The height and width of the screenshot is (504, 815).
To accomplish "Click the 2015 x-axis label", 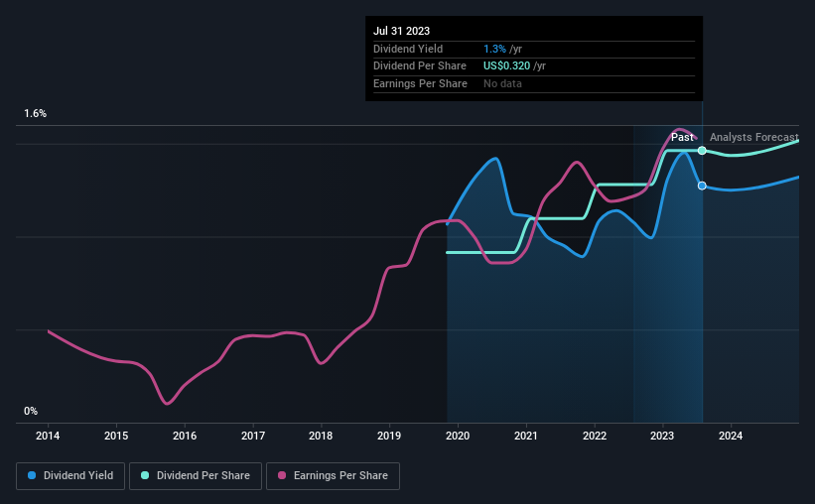I will [116, 436].
